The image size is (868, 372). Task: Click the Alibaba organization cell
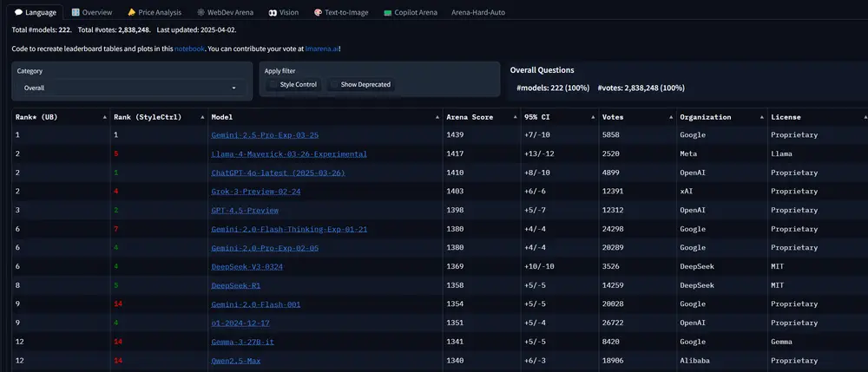pyautogui.click(x=722, y=361)
